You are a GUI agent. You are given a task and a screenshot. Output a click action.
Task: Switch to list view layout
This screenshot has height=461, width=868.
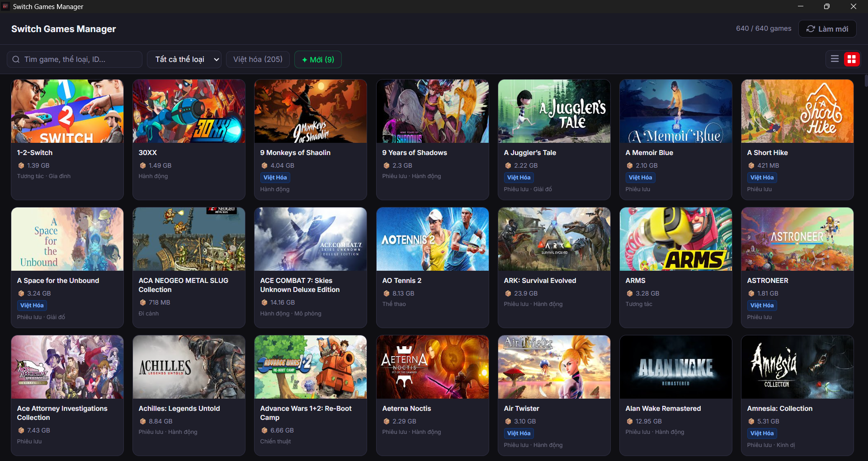[x=835, y=59]
